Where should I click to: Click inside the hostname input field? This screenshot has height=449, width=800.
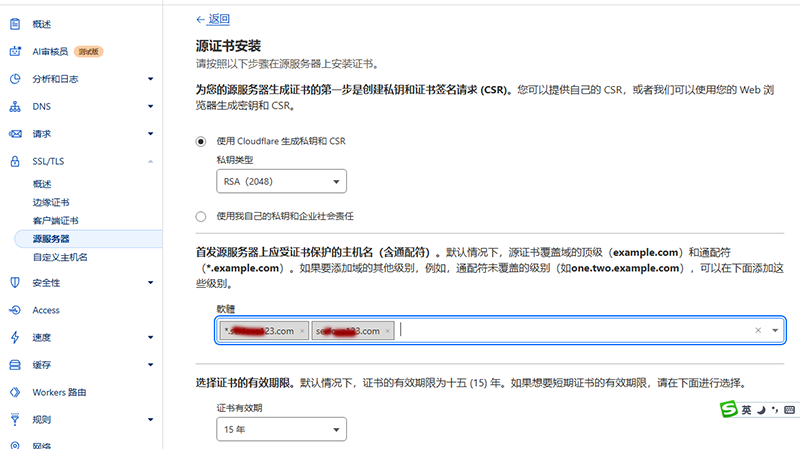[x=570, y=330]
